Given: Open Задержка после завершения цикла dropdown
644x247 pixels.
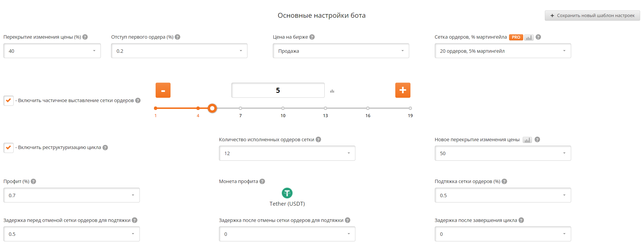Looking at the screenshot, I should (x=502, y=234).
